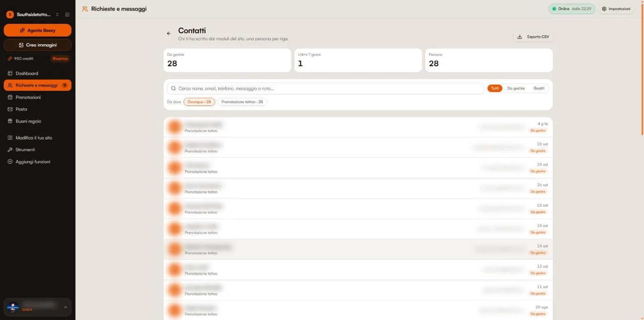Open the Dashboard sidebar icon
644x320 pixels.
tap(11, 74)
